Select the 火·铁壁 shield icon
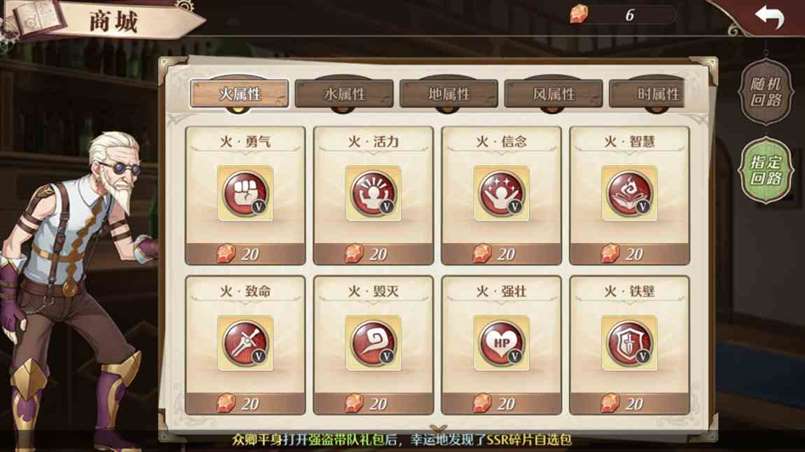Screen dimensions: 805x452 point(629,343)
